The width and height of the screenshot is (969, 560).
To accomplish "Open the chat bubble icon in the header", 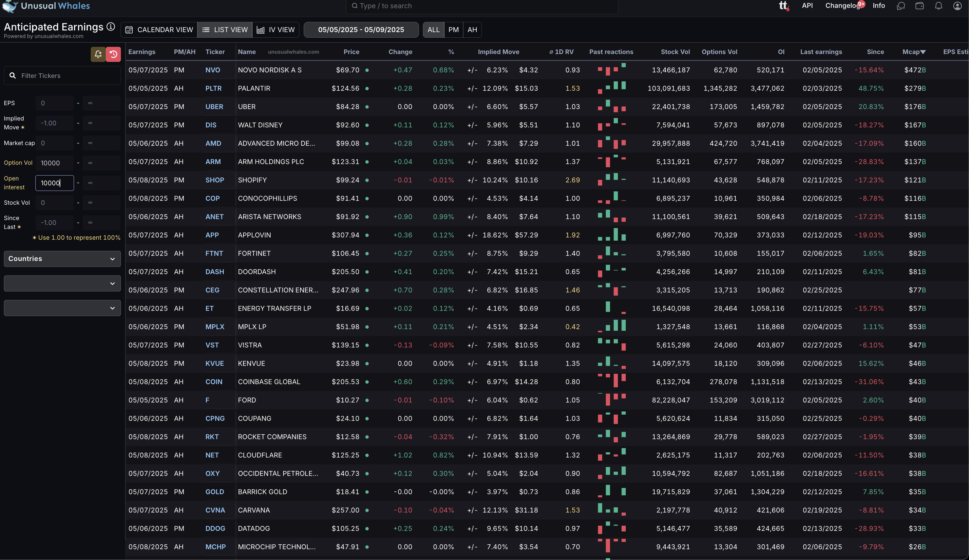I will pos(901,6).
